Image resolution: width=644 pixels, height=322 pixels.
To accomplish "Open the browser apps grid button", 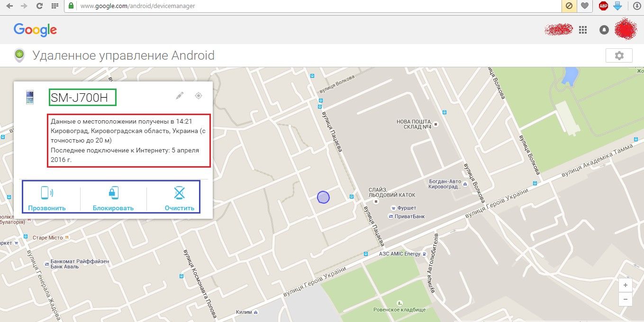I will (x=55, y=6).
